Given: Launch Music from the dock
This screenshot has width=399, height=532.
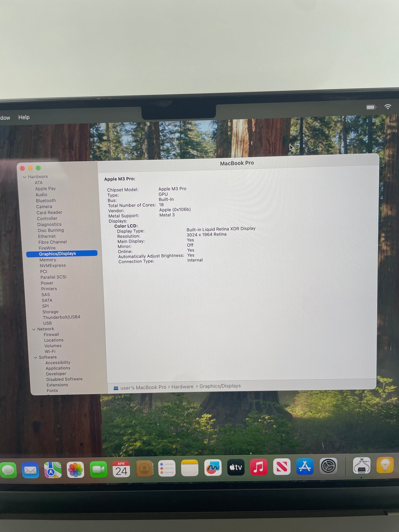Looking at the screenshot, I should click(x=259, y=467).
